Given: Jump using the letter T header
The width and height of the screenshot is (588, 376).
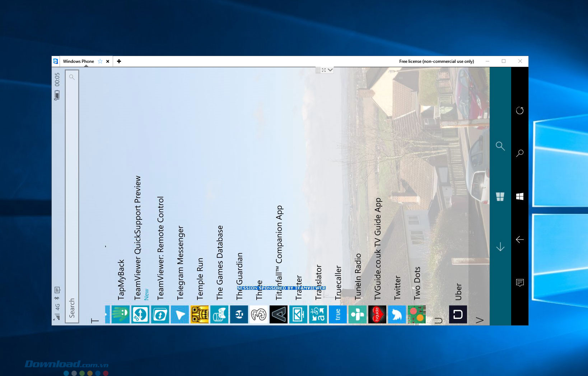Looking at the screenshot, I should pyautogui.click(x=95, y=320).
